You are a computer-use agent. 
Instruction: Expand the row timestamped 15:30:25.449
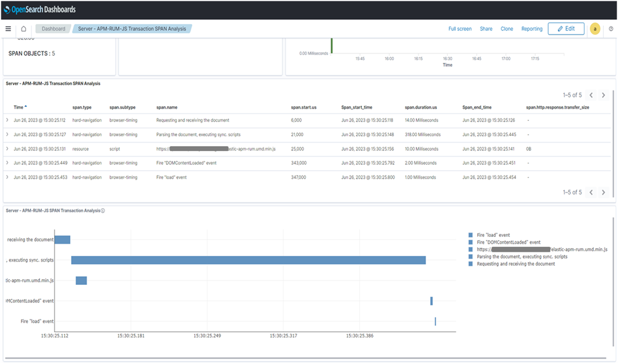click(x=7, y=163)
